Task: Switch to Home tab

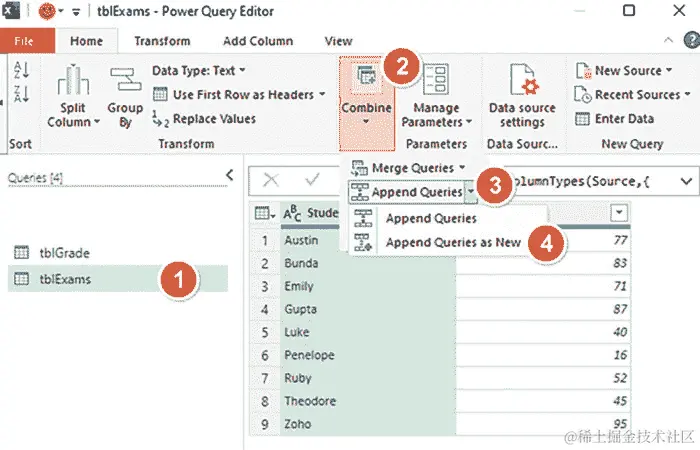Action: click(x=87, y=41)
